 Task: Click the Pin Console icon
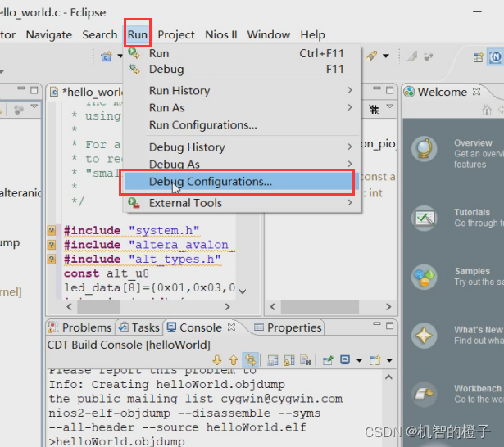tap(328, 360)
